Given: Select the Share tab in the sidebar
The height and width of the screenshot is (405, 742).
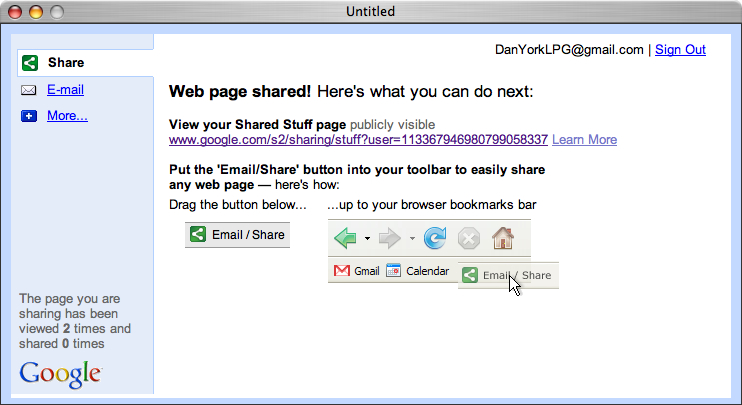Looking at the screenshot, I should (x=66, y=63).
